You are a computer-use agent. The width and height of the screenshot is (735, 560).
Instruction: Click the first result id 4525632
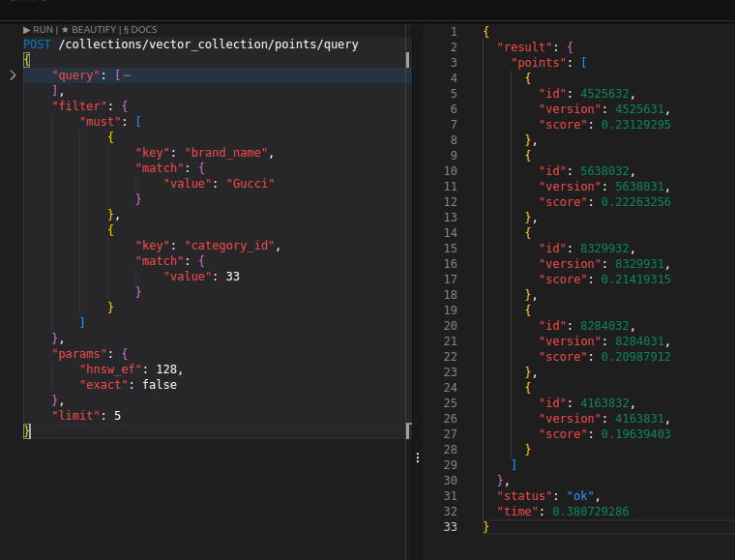tap(606, 94)
